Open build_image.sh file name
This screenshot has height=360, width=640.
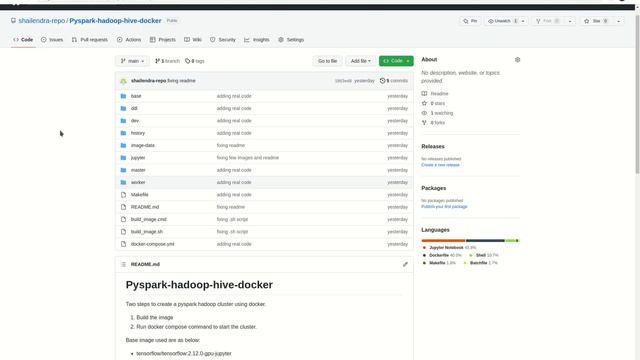pos(147,232)
